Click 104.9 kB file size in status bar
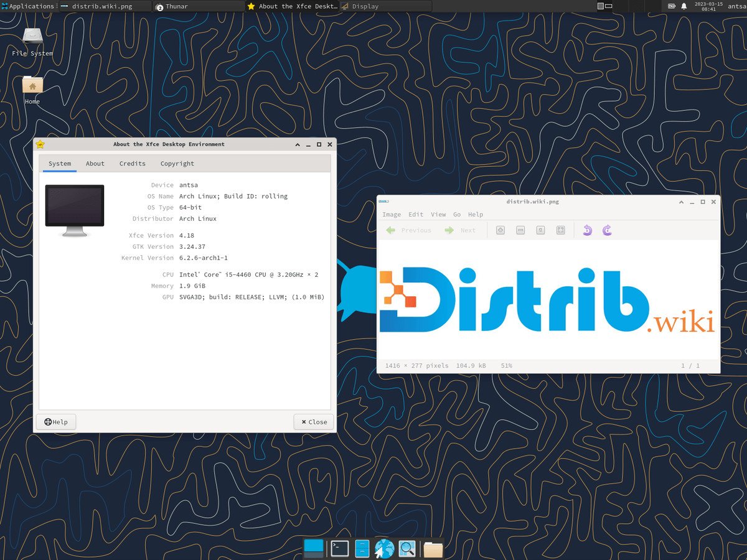The height and width of the screenshot is (560, 747). 471,366
